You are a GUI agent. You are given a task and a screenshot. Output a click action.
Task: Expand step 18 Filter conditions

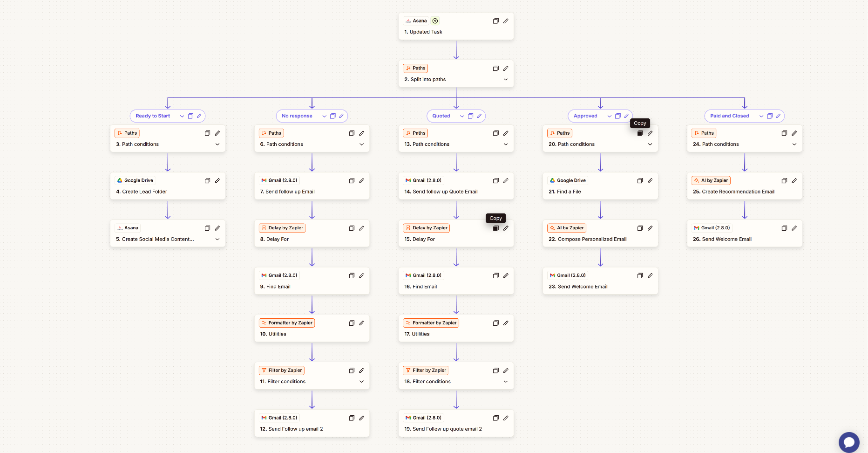[x=506, y=382]
